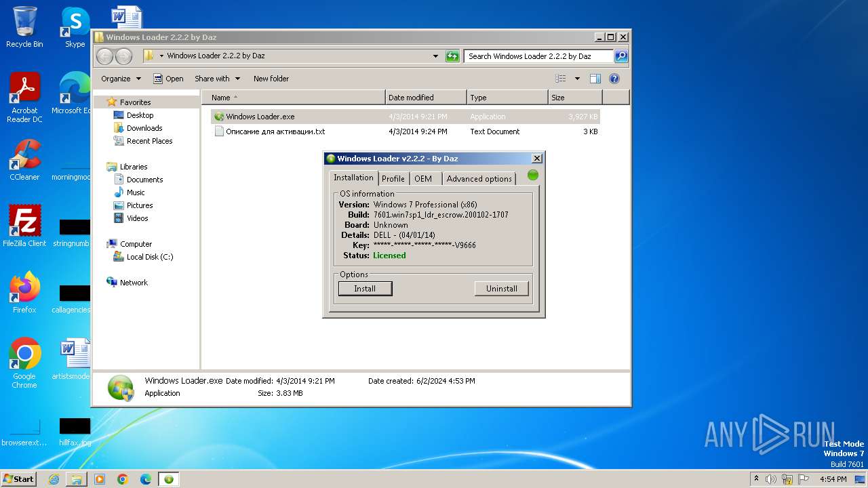
Task: Click the folder icon in address bar
Action: (x=149, y=56)
